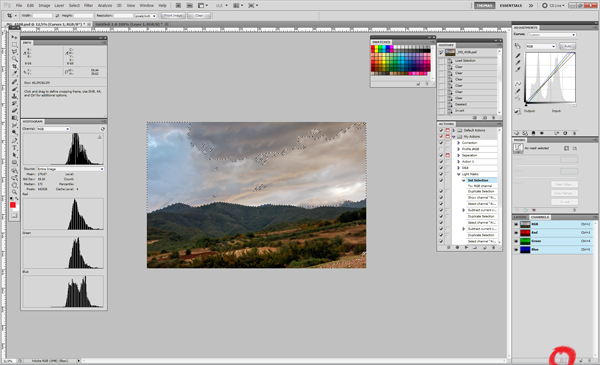Toggle the dialog box icon for Default Actions
This screenshot has width=600, height=365.
(x=447, y=130)
